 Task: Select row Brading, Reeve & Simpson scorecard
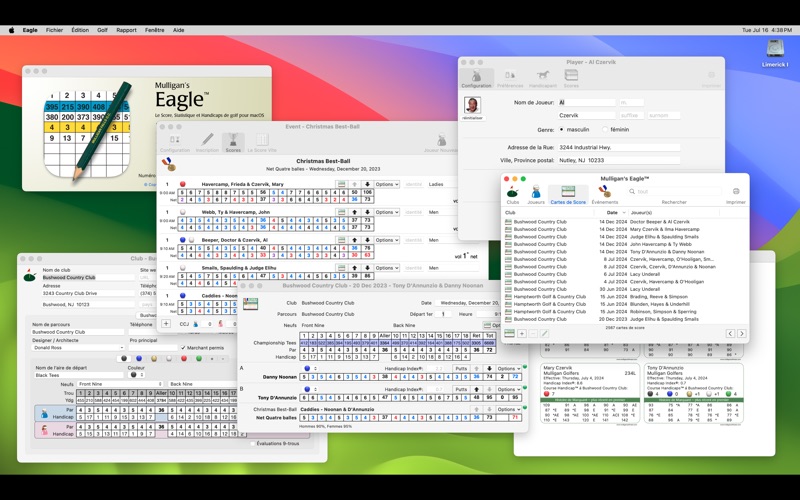625,296
